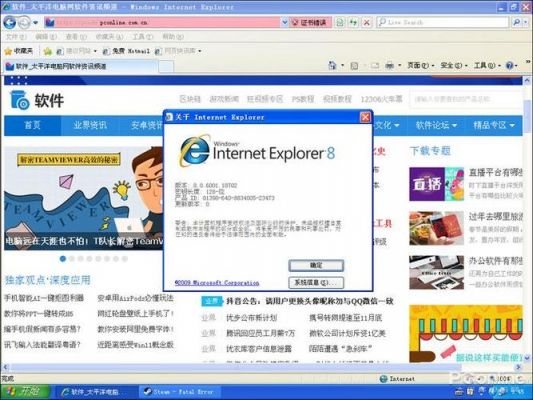This screenshot has height=400, width=533.
Task: Click the 开始 Start button
Action: click(x=25, y=392)
